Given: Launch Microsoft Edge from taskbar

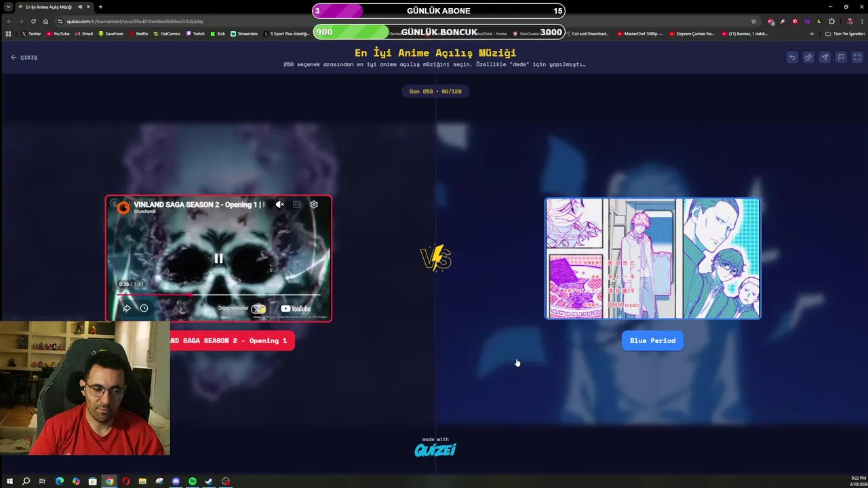Looking at the screenshot, I should click(x=59, y=481).
